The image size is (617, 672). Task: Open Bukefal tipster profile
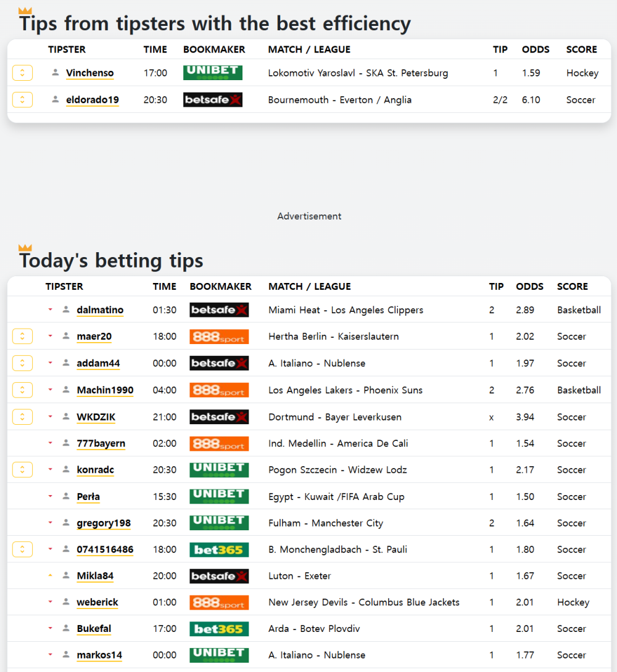pyautogui.click(x=94, y=629)
